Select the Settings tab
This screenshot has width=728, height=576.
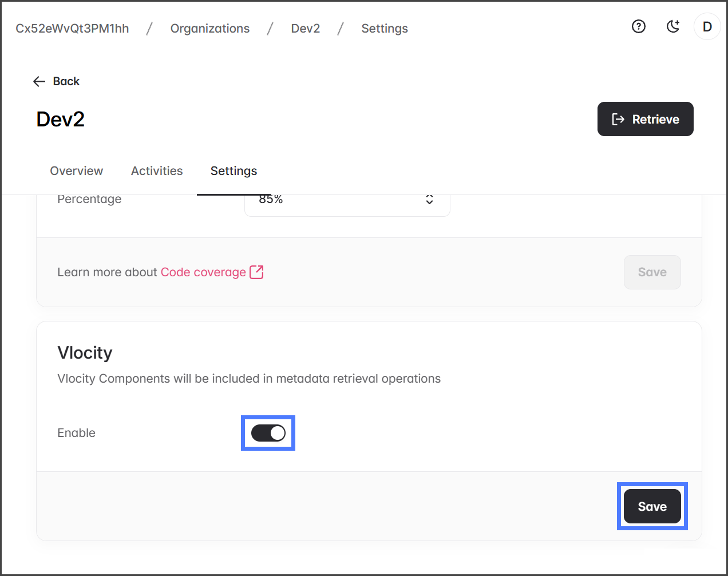tap(234, 171)
